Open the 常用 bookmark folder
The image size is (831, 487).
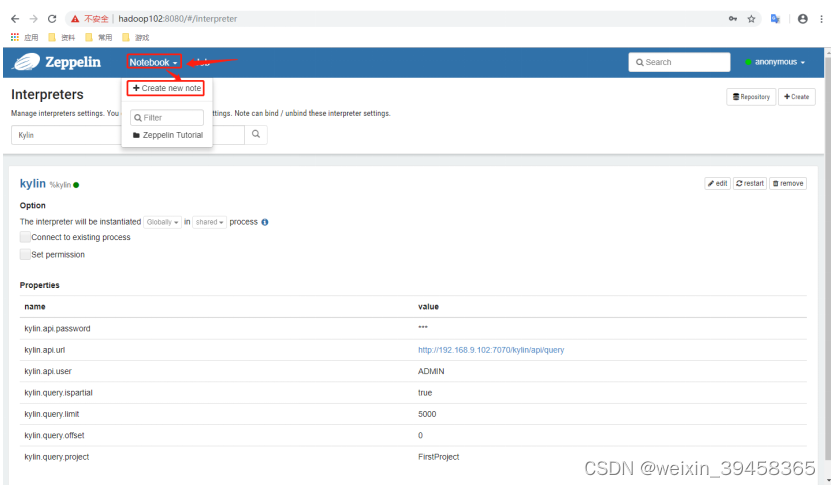point(99,38)
